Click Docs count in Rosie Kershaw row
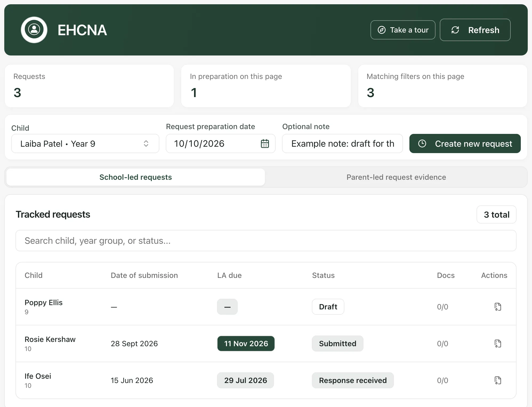The image size is (532, 407). pos(442,344)
